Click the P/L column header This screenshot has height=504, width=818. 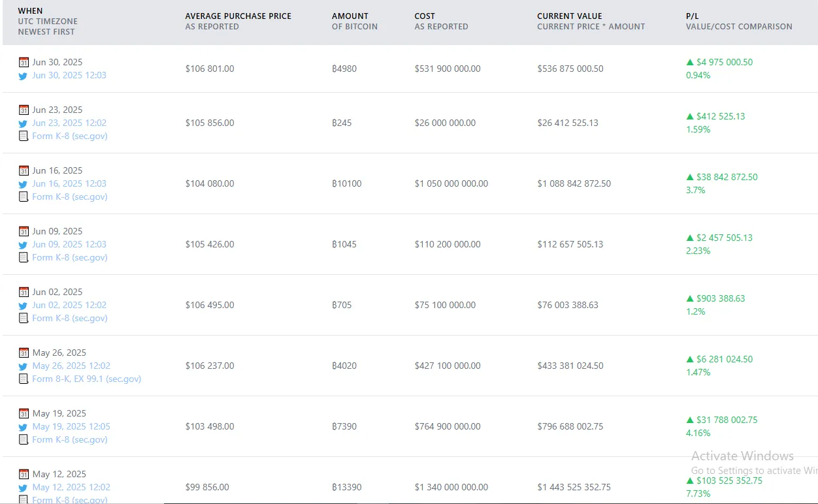point(692,16)
